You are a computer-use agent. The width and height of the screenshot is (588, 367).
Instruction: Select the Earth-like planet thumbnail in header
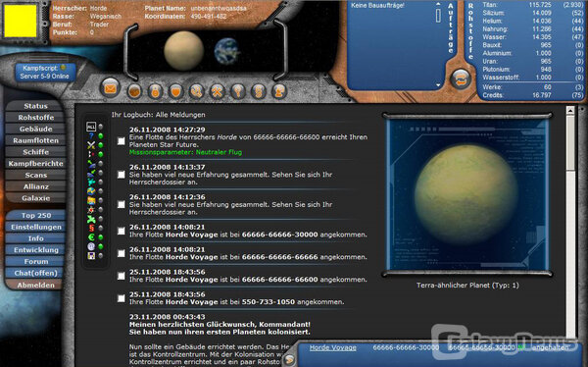pyautogui.click(x=227, y=51)
